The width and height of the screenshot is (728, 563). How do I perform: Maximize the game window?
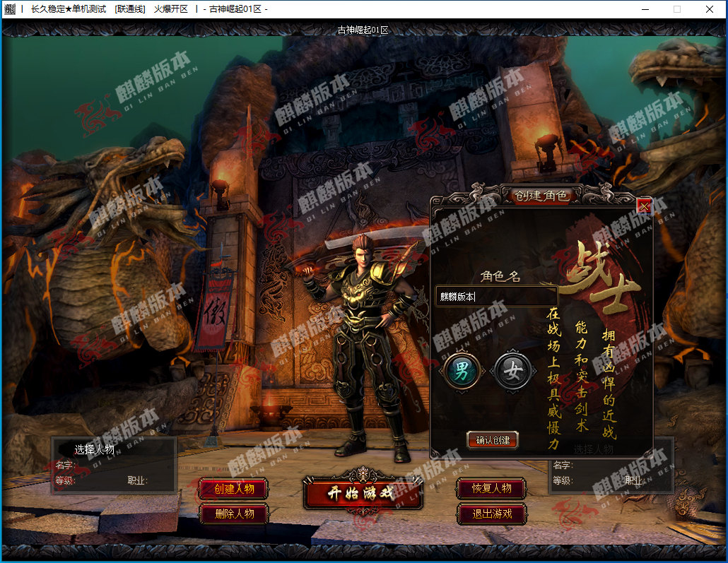[677, 9]
